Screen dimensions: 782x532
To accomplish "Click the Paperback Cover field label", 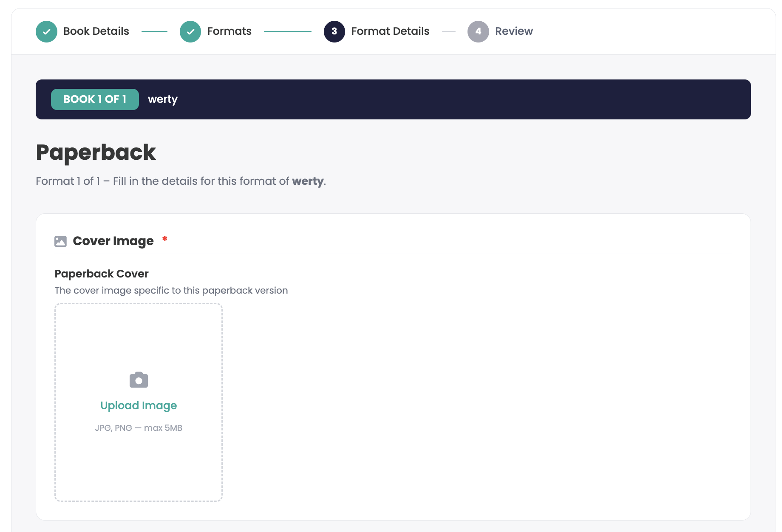I will coord(102,274).
